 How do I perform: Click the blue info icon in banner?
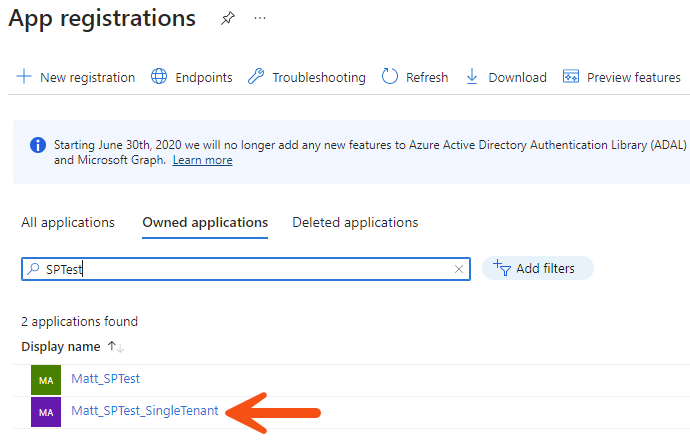coord(38,145)
